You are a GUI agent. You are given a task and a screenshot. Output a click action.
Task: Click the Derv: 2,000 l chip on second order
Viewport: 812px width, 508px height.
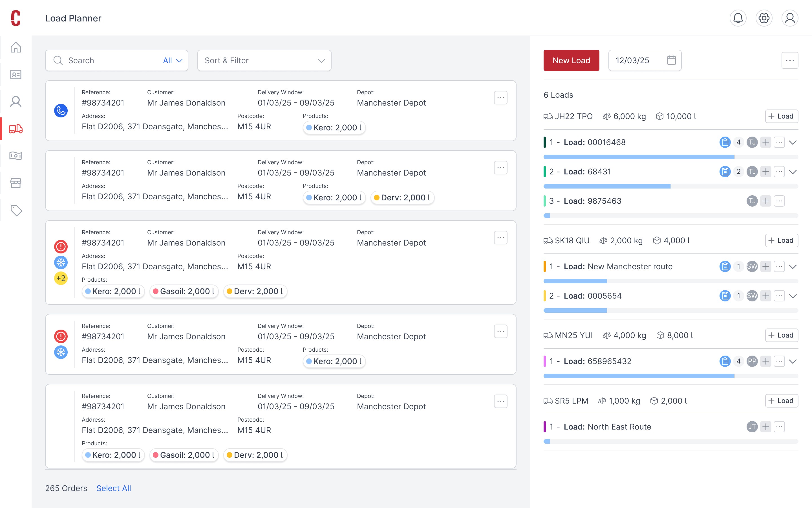pos(402,198)
